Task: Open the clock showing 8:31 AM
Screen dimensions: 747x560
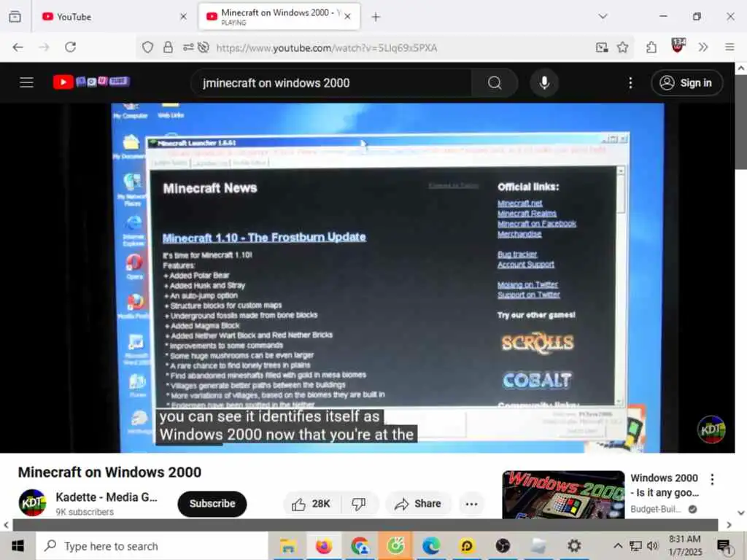Action: [x=685, y=545]
